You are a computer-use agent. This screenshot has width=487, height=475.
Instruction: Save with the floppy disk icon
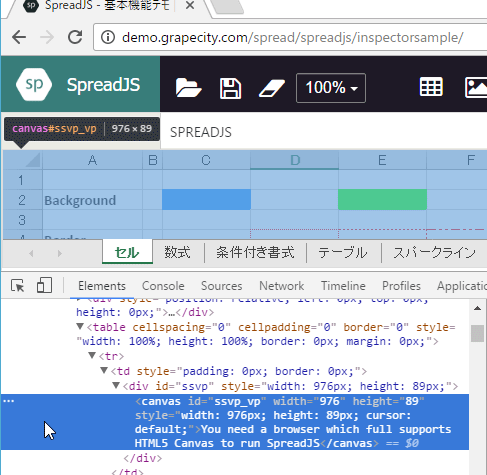click(230, 88)
